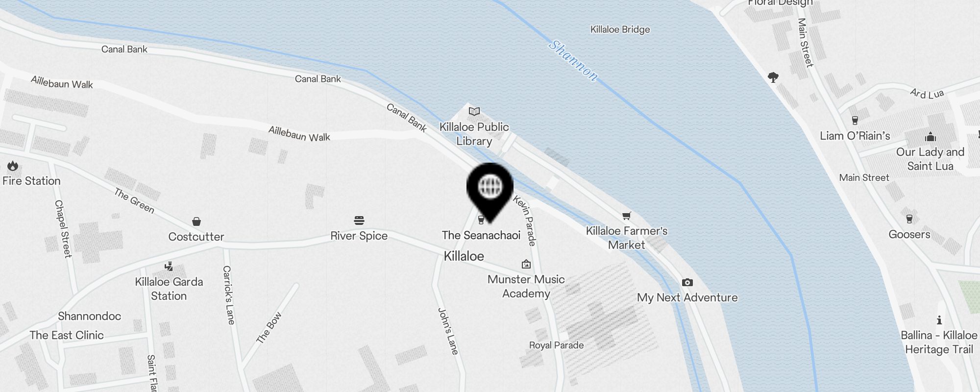Screen dimensions: 980x392
Task: Select The Seanachaoi pub glass icon
Action: tap(481, 220)
